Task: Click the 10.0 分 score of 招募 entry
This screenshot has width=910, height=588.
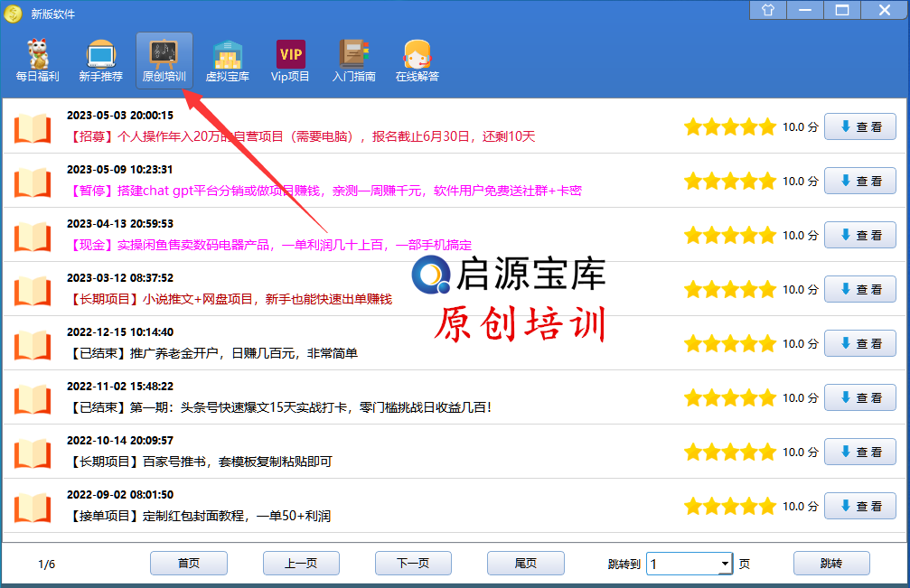Action: (801, 127)
